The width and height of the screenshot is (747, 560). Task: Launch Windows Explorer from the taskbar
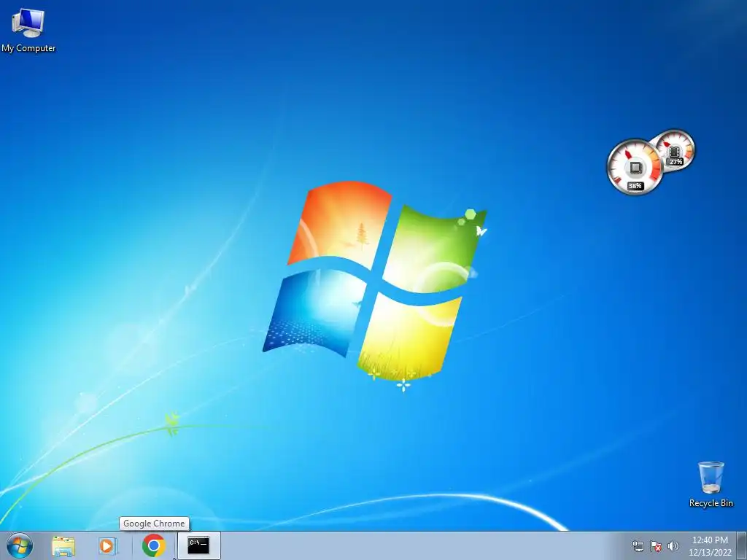point(63,546)
